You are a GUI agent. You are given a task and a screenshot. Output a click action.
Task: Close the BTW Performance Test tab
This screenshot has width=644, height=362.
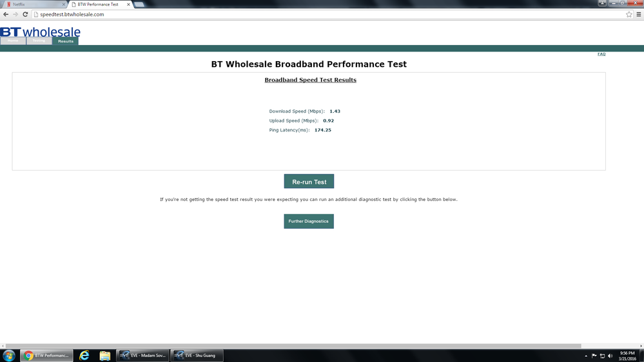[128, 5]
